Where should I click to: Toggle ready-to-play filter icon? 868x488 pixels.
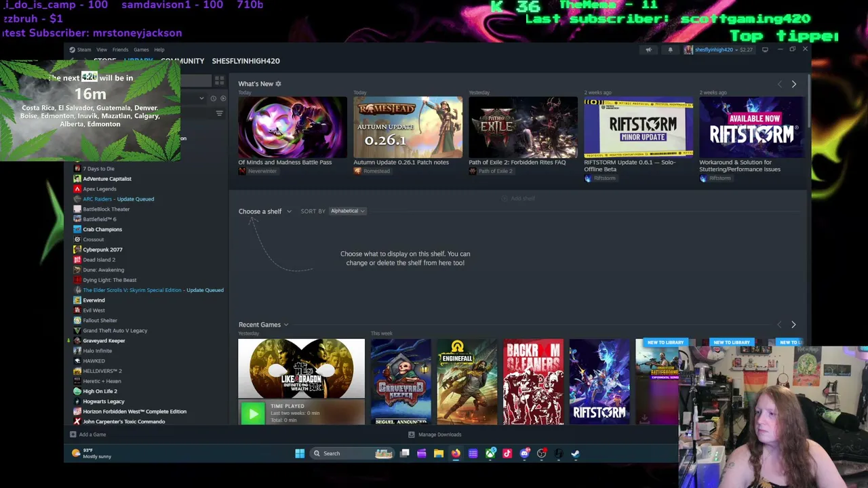click(x=223, y=98)
